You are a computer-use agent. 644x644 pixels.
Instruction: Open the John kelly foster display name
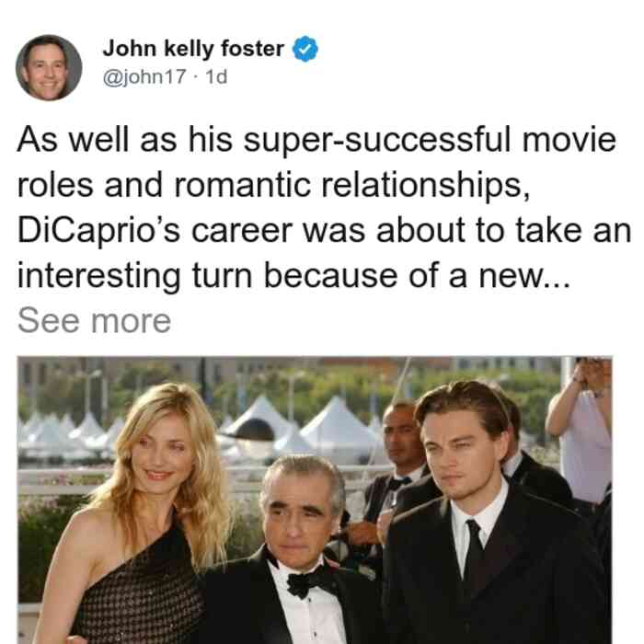point(193,49)
